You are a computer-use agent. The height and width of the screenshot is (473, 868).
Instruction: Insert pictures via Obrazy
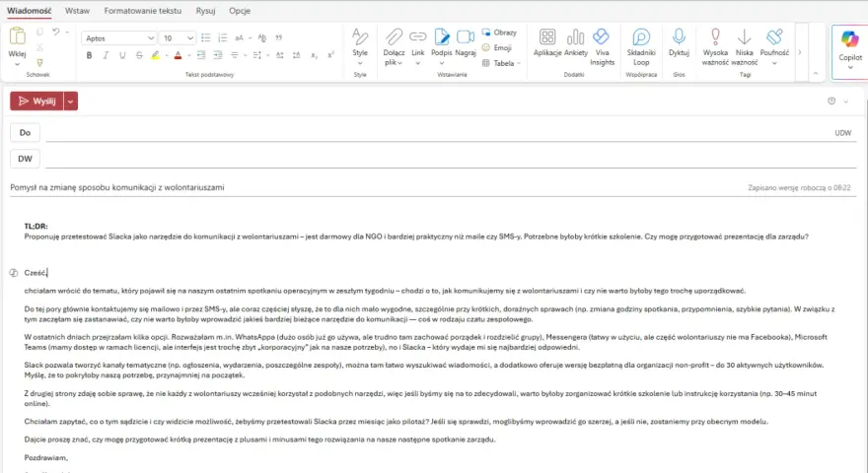(x=499, y=33)
